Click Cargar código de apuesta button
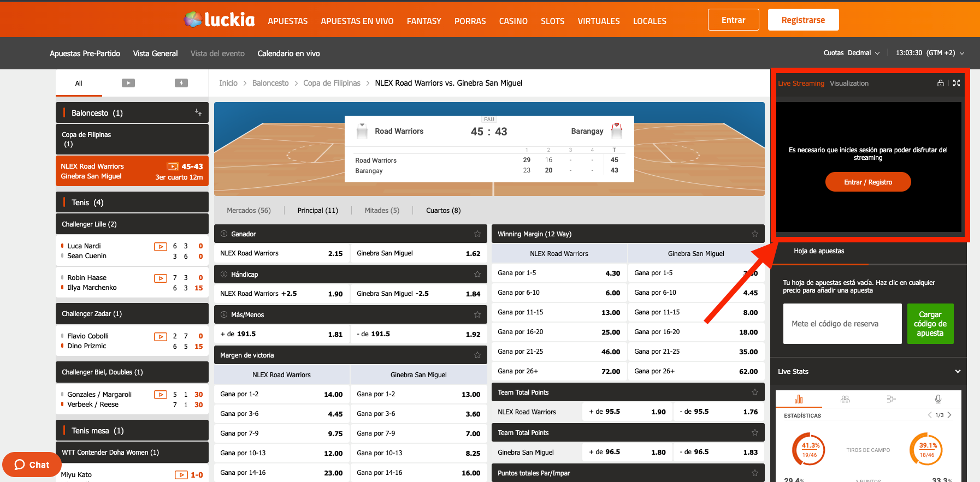Viewport: 980px width, 482px height. tap(930, 323)
